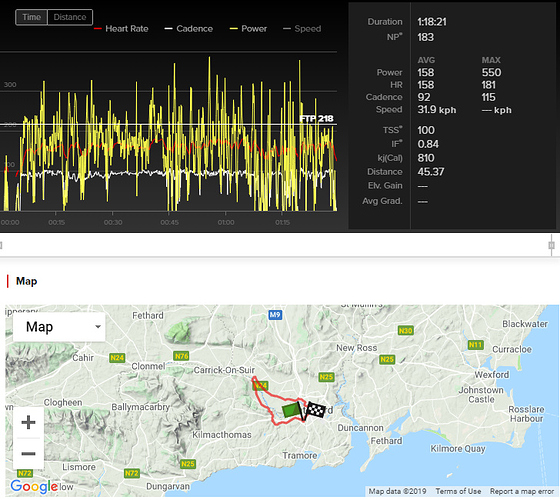Viewport: 560px width, 500px height.
Task: Open the Terms of Use link
Action: (458, 491)
